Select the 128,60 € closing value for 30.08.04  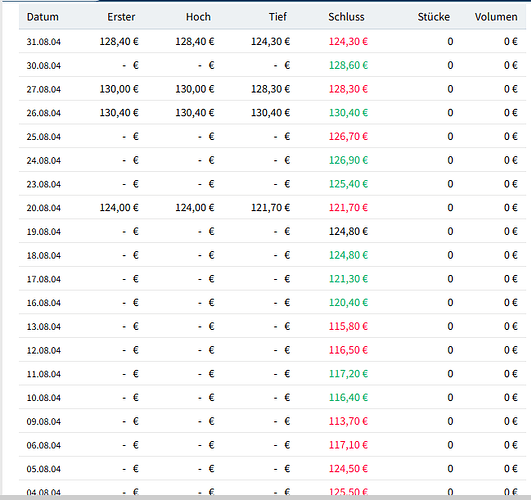(348, 65)
